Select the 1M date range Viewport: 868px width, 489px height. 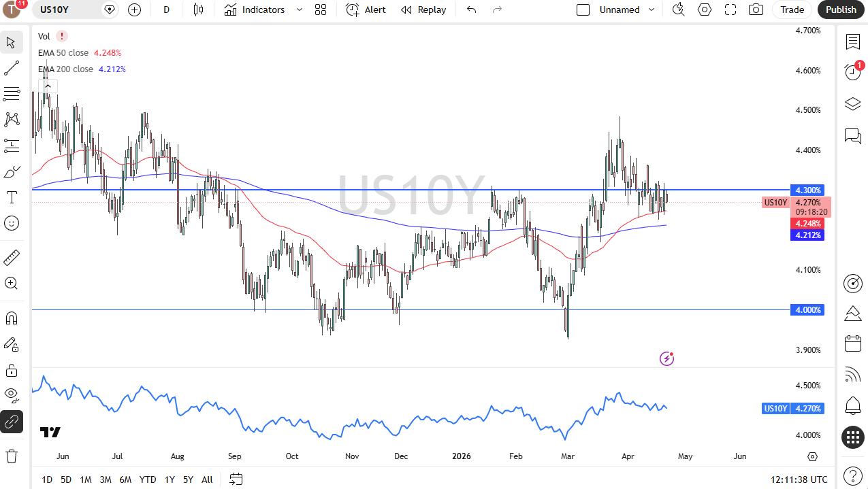point(86,479)
